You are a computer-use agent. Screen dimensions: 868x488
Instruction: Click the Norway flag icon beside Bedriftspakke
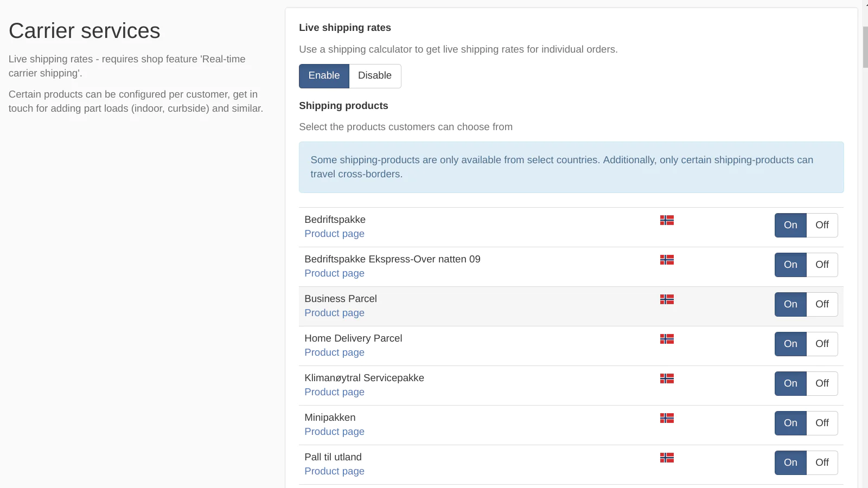667,220
